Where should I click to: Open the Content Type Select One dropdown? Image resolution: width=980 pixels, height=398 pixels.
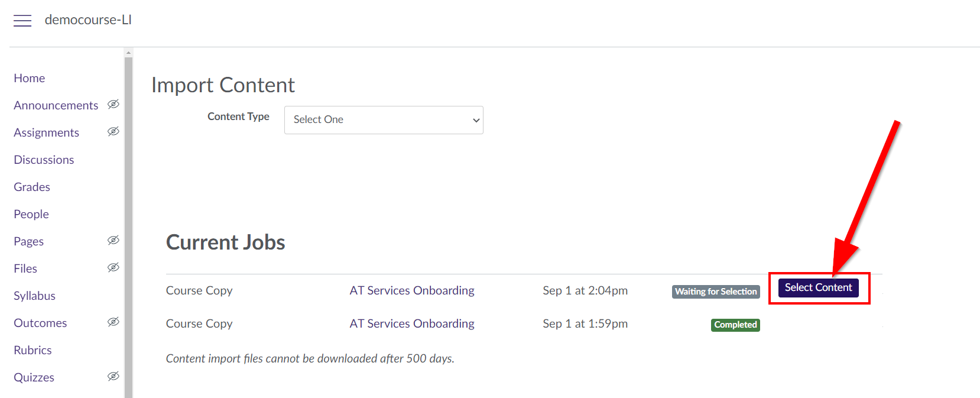click(x=384, y=120)
